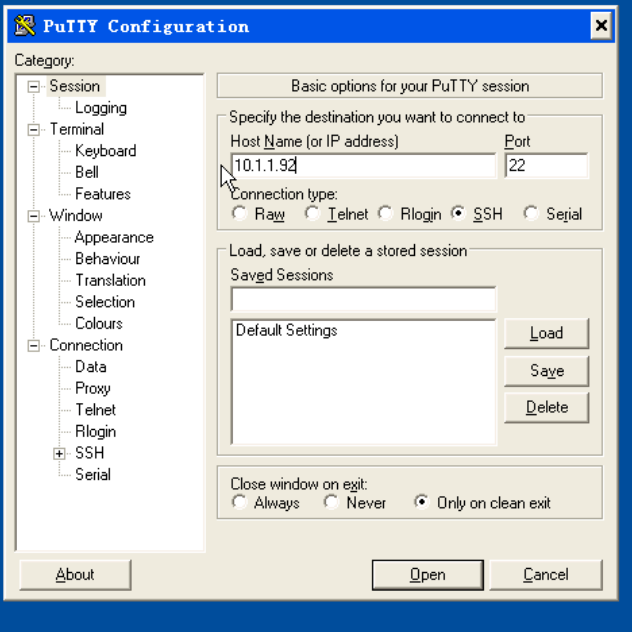Focus the Host Name input field
The height and width of the screenshot is (632, 632).
pos(364,166)
